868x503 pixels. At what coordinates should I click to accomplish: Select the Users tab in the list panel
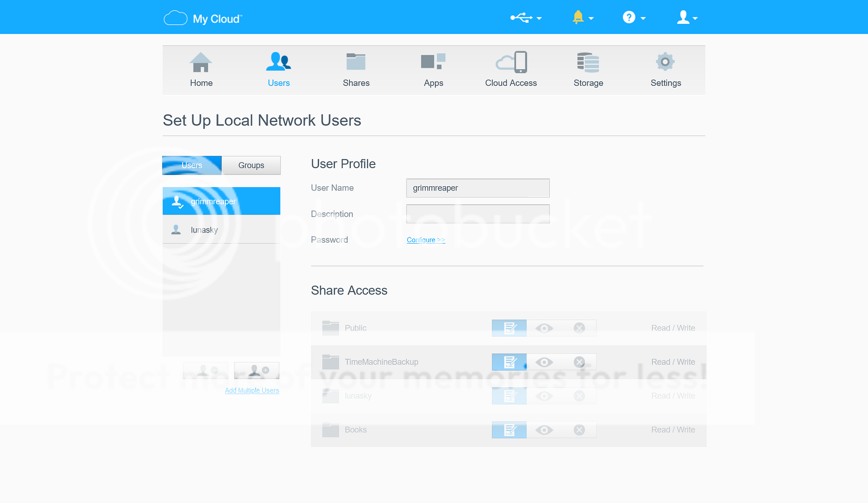pyautogui.click(x=192, y=165)
